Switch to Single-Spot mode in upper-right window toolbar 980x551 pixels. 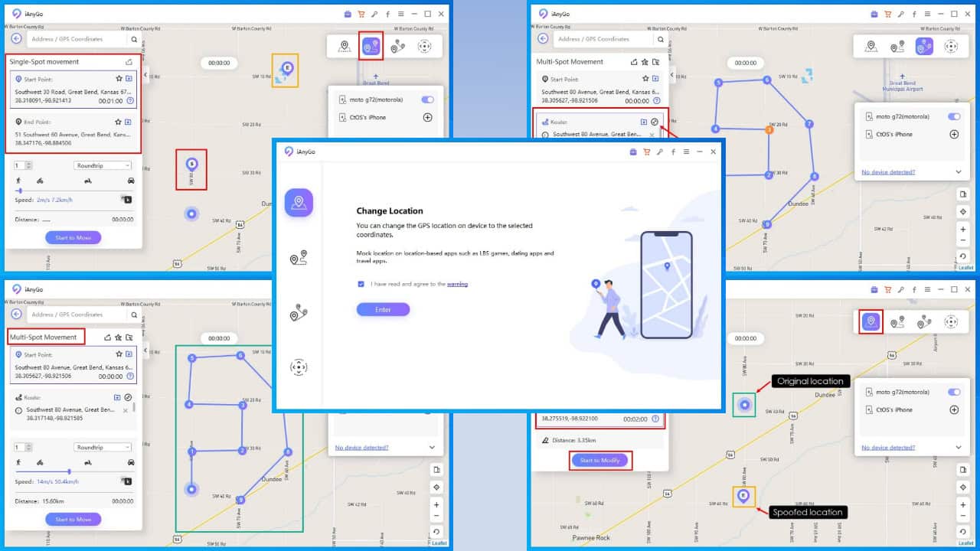click(897, 47)
